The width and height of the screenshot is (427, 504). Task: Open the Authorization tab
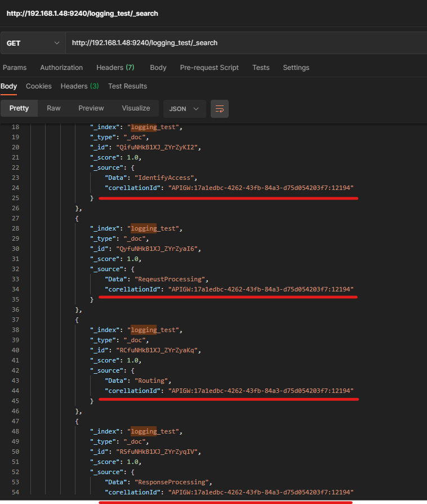tap(61, 68)
